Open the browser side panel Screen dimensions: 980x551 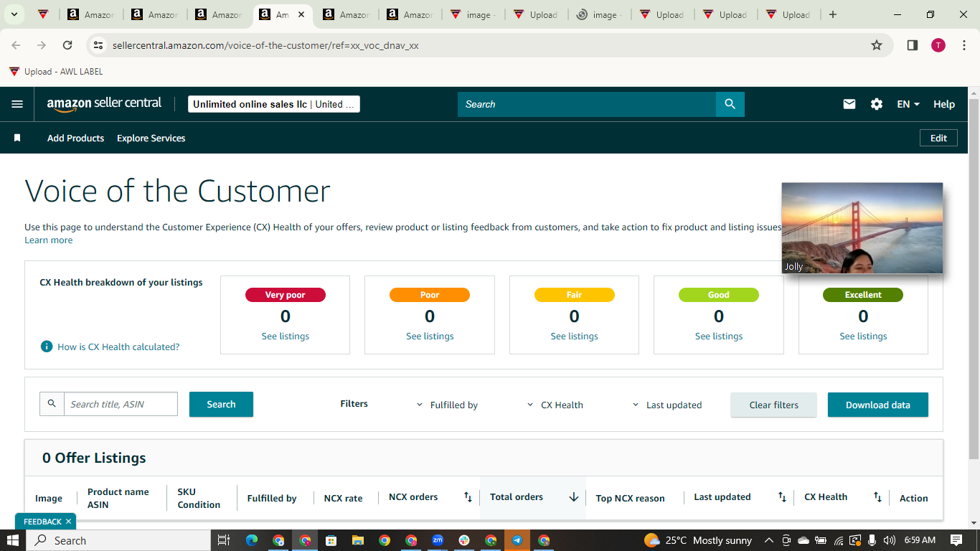[x=913, y=45]
